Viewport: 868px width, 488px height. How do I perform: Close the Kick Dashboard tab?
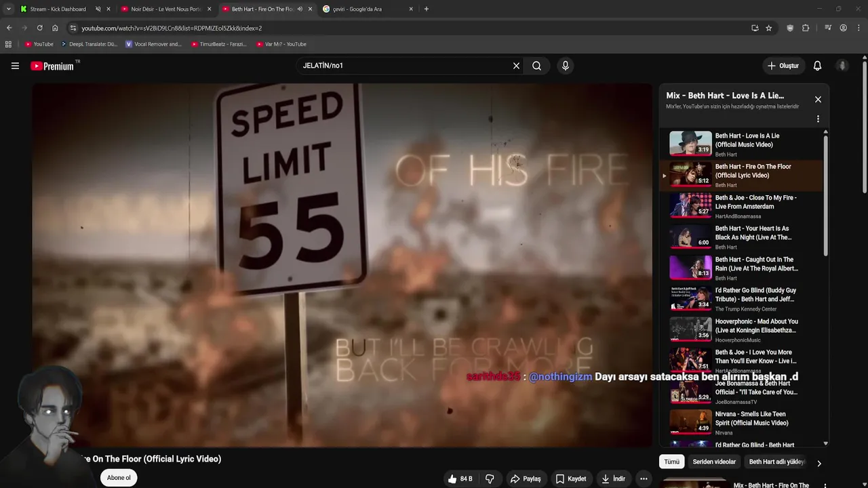(108, 9)
